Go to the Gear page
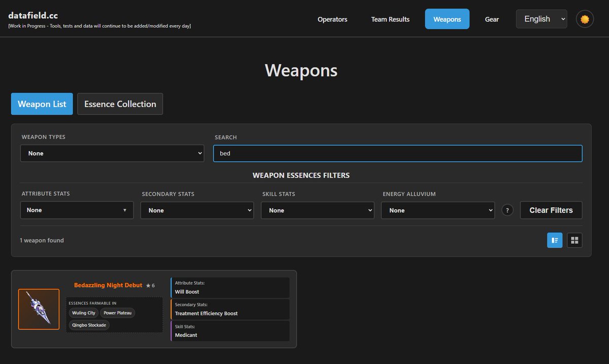Screen dimensions: 609x364 pos(492,19)
